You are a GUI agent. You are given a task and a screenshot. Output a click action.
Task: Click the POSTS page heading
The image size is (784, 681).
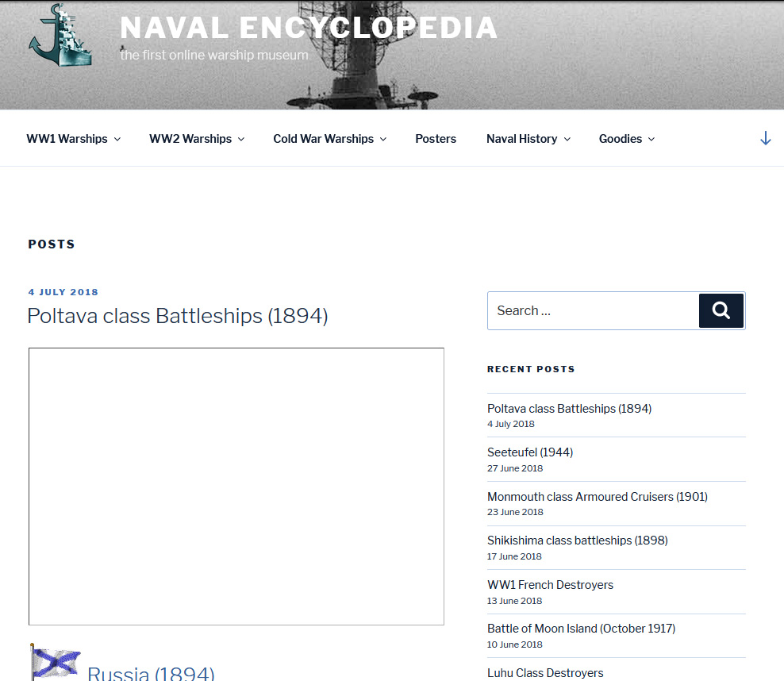[x=52, y=244]
